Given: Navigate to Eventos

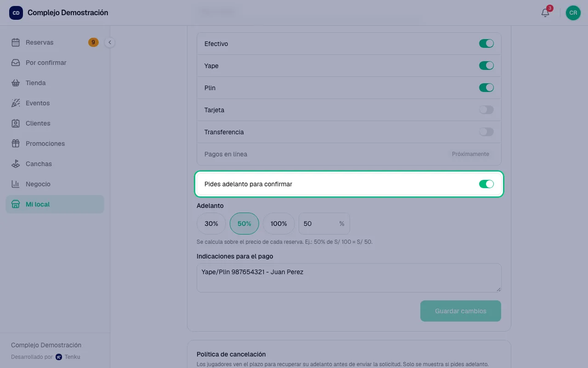Looking at the screenshot, I should click(55, 103).
